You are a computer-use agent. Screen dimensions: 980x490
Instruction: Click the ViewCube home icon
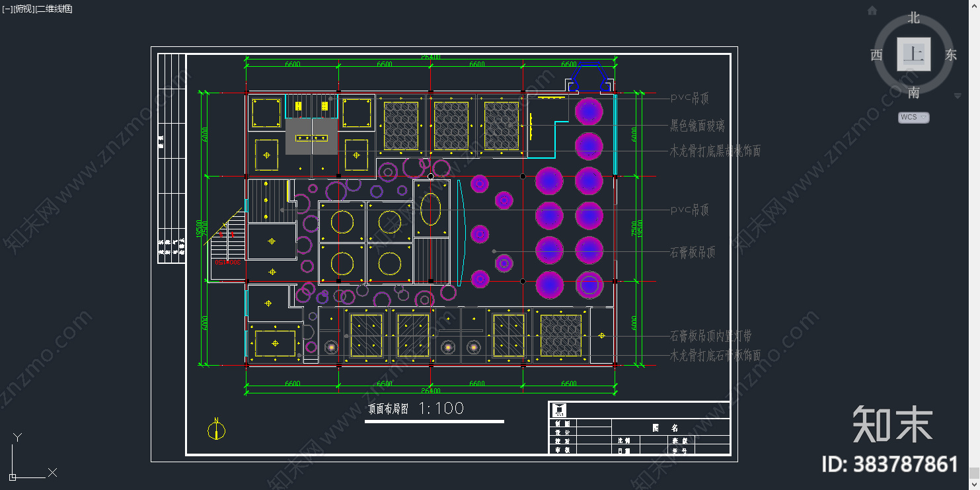click(x=872, y=11)
